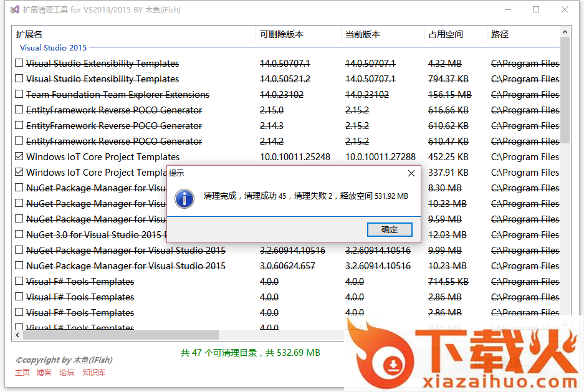
Task: Open the 博客 link
Action: pyautogui.click(x=44, y=372)
